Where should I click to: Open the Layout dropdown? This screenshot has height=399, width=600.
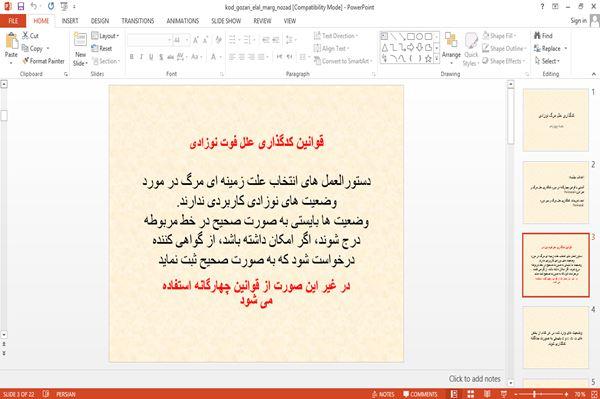tap(105, 36)
